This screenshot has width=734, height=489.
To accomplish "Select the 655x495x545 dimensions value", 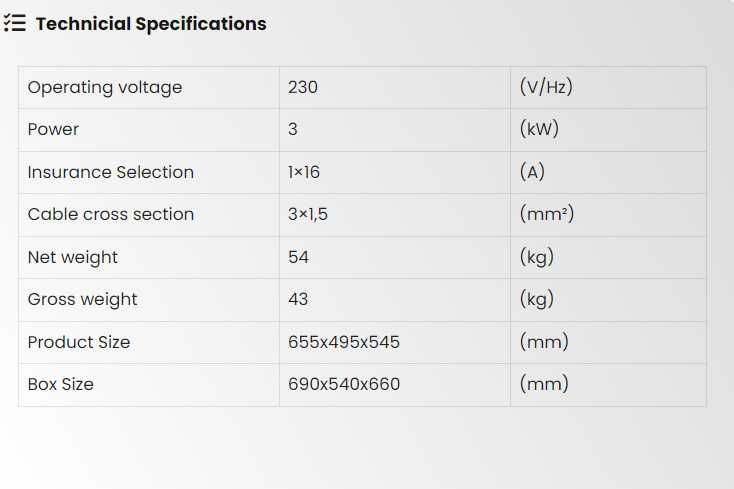I will click(x=344, y=342).
